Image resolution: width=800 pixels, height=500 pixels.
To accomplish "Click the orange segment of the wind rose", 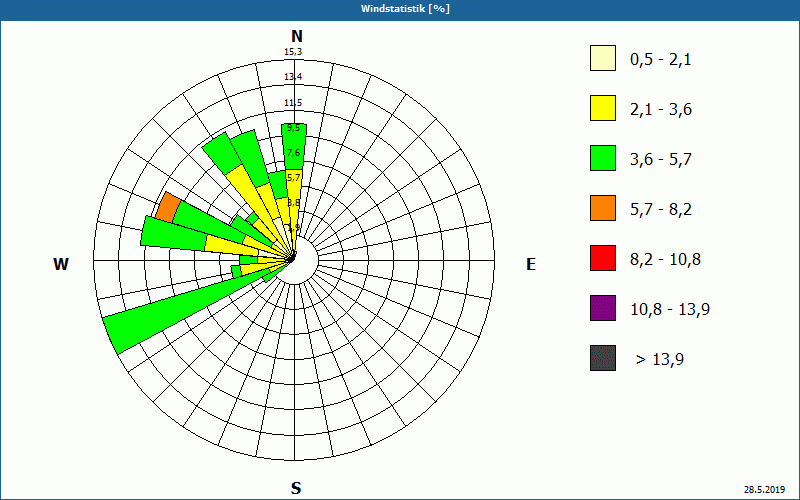I will pos(168,208).
